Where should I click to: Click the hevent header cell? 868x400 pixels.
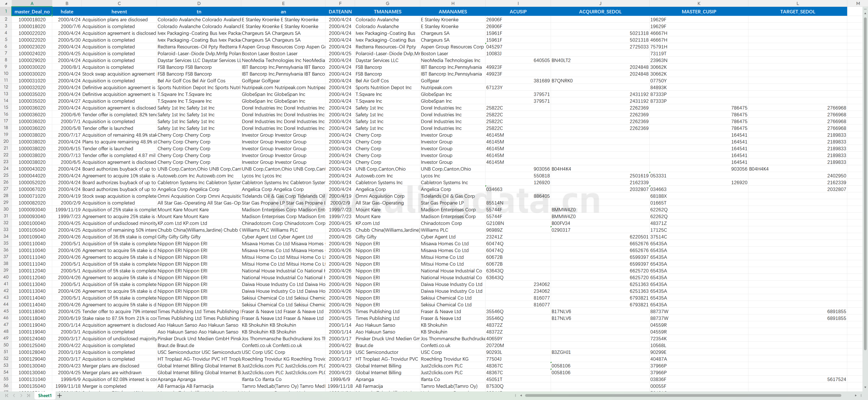tap(119, 12)
